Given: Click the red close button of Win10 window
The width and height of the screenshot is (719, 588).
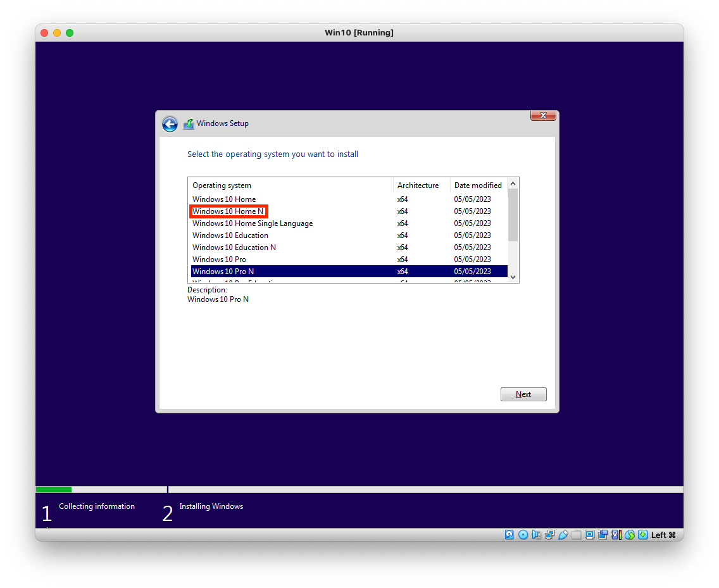Looking at the screenshot, I should point(44,33).
